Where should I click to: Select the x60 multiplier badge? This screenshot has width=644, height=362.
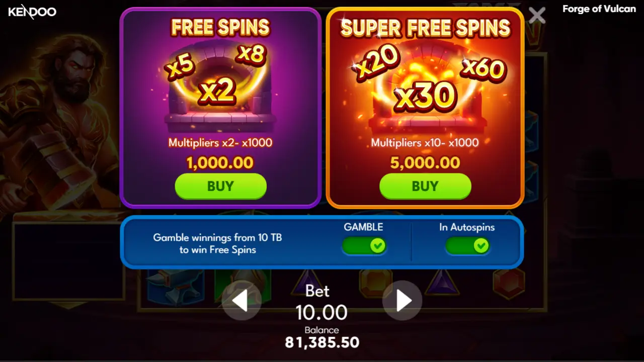483,69
